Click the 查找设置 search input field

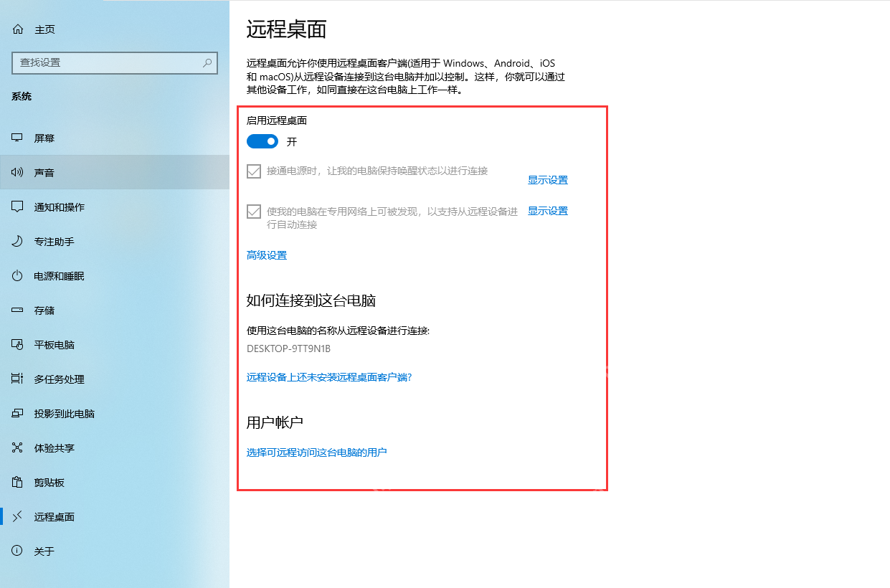click(114, 63)
